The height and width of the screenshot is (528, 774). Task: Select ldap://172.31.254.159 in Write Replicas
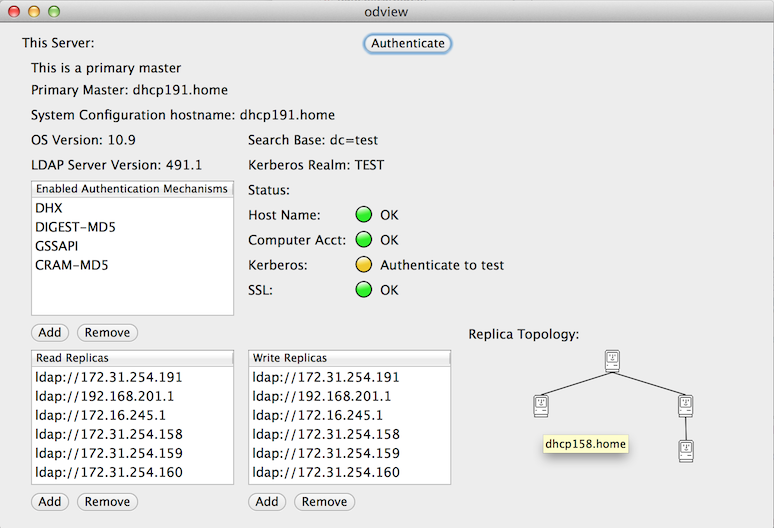[x=326, y=453]
